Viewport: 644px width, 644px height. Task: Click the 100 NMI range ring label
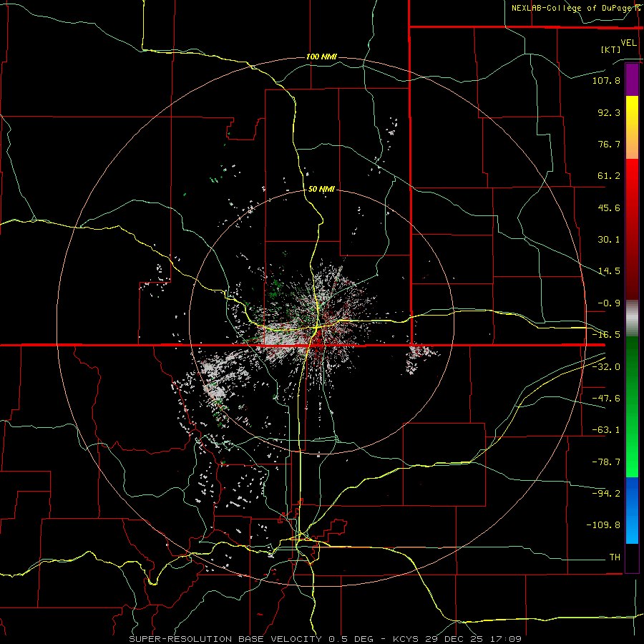321,57
